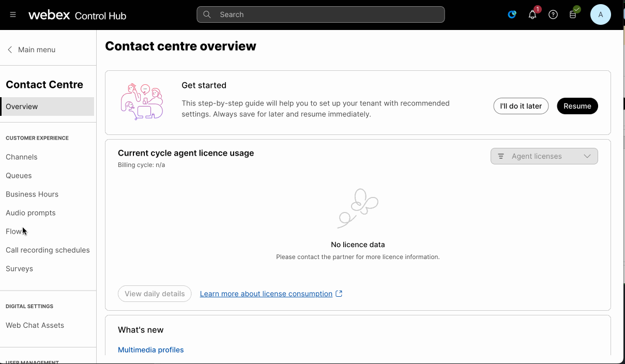Click View daily details
This screenshot has width=625, height=364.
155,294
